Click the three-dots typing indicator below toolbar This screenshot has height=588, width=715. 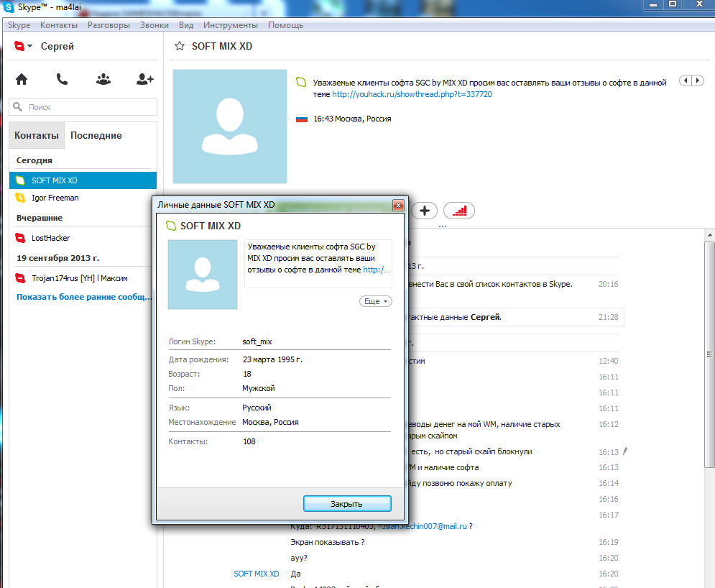pyautogui.click(x=443, y=226)
